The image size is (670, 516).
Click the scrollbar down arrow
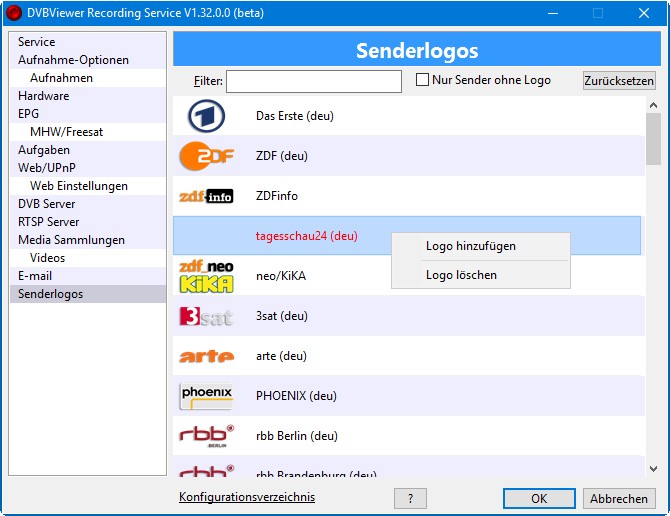tap(653, 469)
